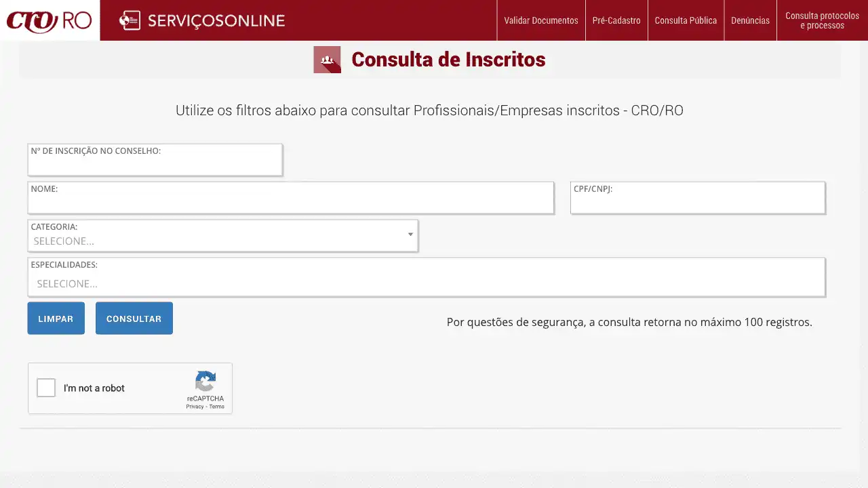The height and width of the screenshot is (488, 868).
Task: Click the Consulta de Inscritos people icon
Action: 327,60
